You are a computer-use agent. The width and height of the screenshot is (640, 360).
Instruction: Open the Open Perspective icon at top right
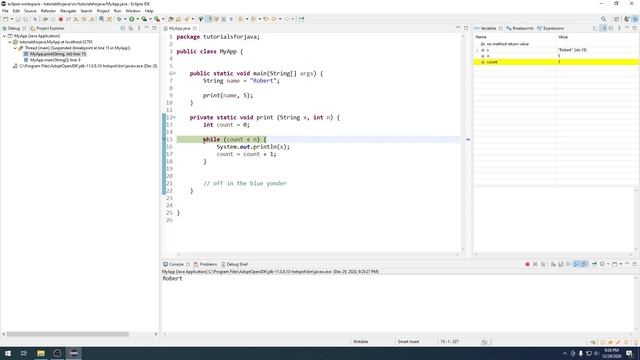(x=617, y=19)
